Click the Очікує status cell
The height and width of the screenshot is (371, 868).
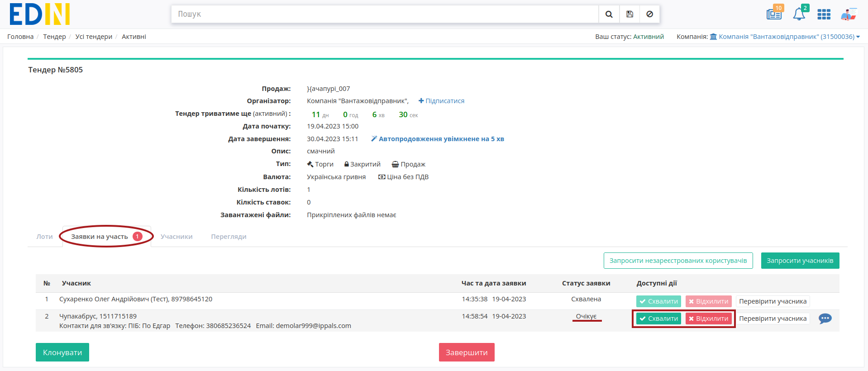(586, 316)
